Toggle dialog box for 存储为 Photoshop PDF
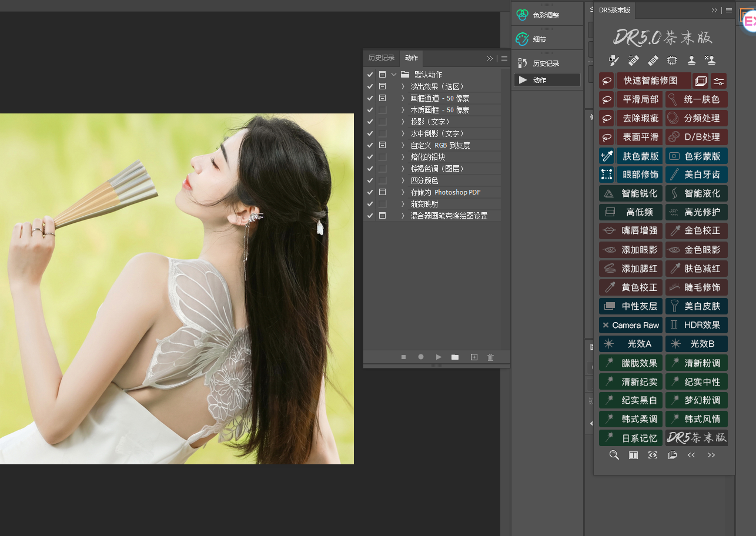 [383, 192]
